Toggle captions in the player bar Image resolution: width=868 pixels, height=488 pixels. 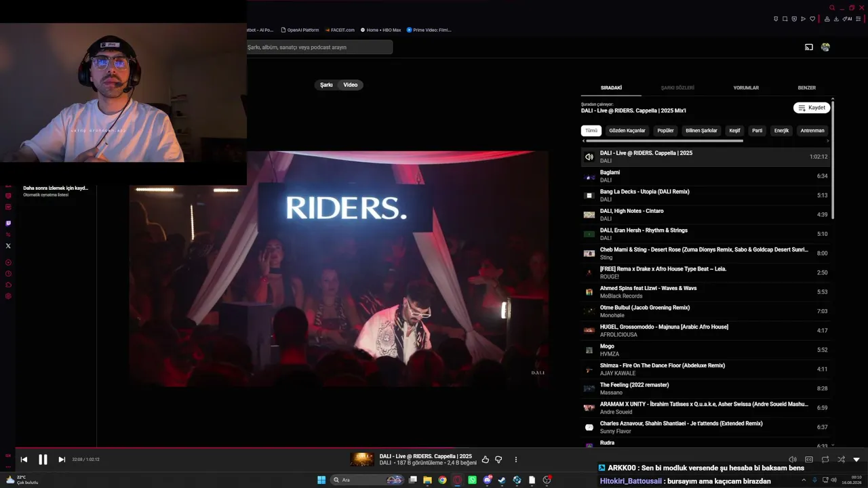click(809, 460)
